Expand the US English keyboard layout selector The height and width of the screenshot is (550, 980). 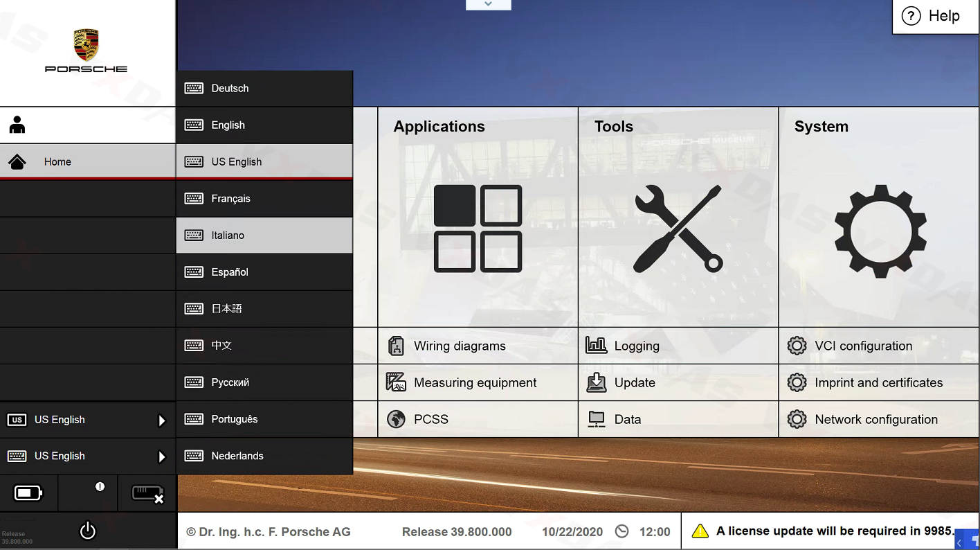point(87,456)
